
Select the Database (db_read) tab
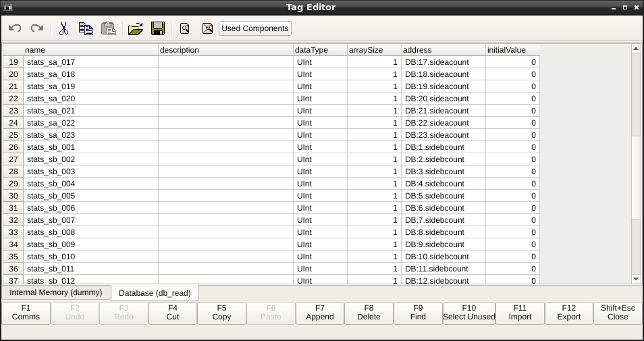coord(155,293)
